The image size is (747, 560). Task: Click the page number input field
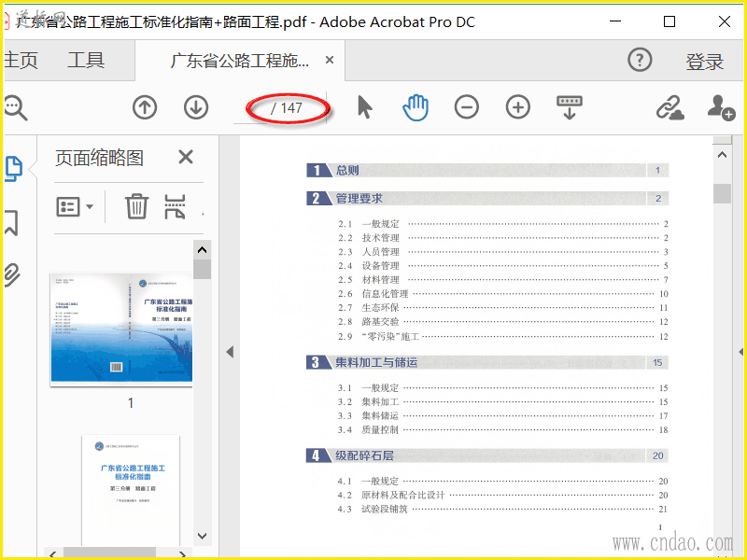coord(251,108)
